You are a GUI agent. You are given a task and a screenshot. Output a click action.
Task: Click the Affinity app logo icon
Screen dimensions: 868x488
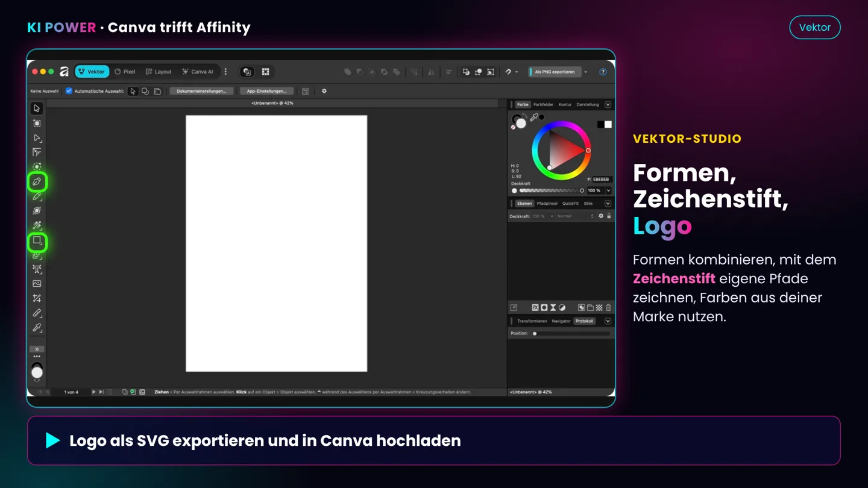pos(64,72)
